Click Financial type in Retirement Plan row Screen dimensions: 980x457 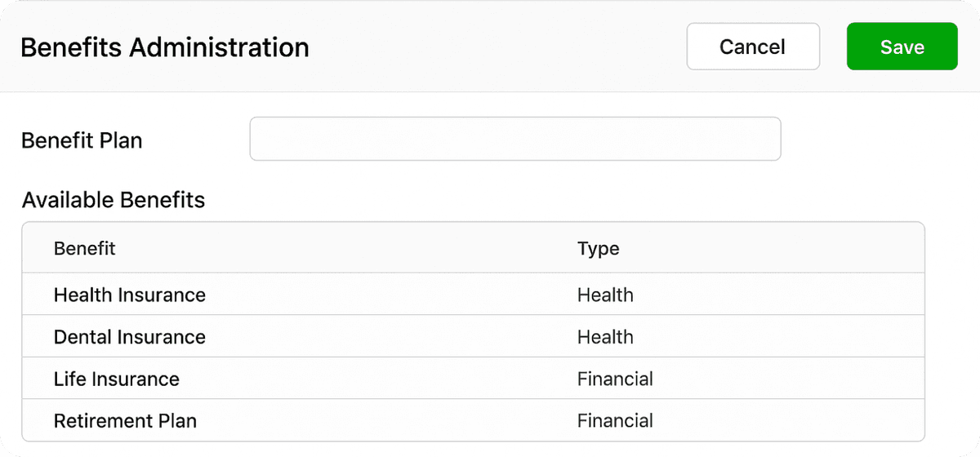click(x=615, y=421)
